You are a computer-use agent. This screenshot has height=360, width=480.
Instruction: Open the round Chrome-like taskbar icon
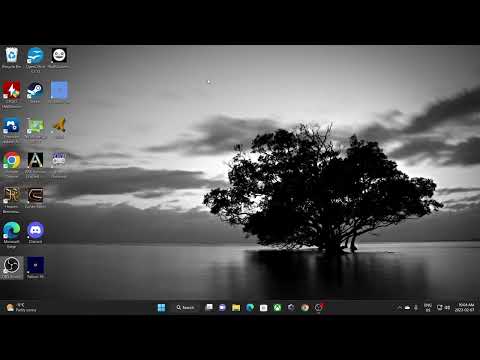click(x=305, y=308)
